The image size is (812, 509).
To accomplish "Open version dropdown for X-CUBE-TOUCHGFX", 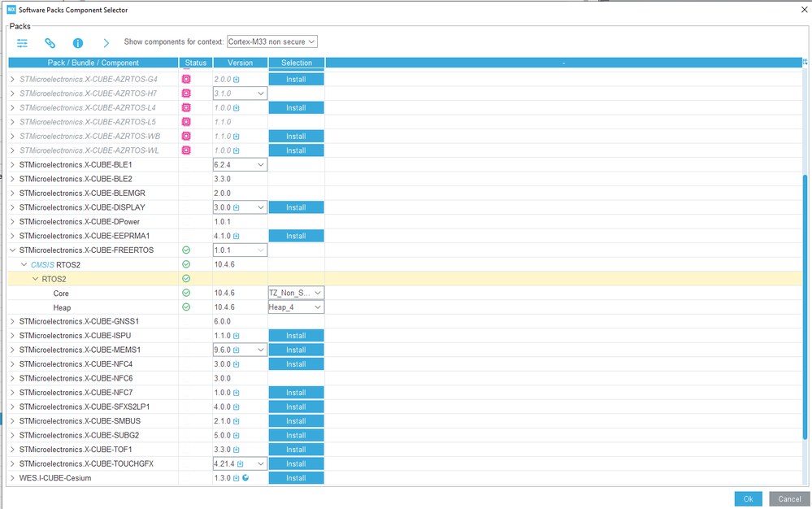I will click(241, 464).
